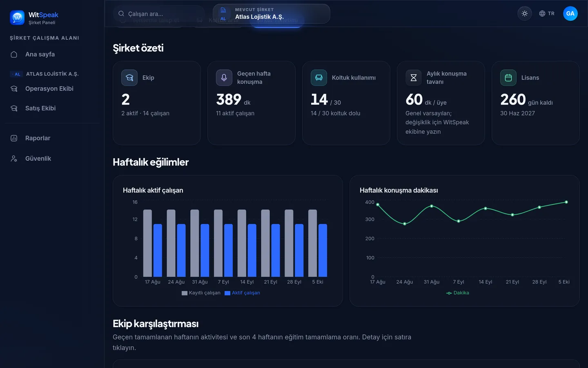This screenshot has width=588, height=368.
Task: Click the 5 Eki point on the minutes line chart
Action: [x=566, y=202]
